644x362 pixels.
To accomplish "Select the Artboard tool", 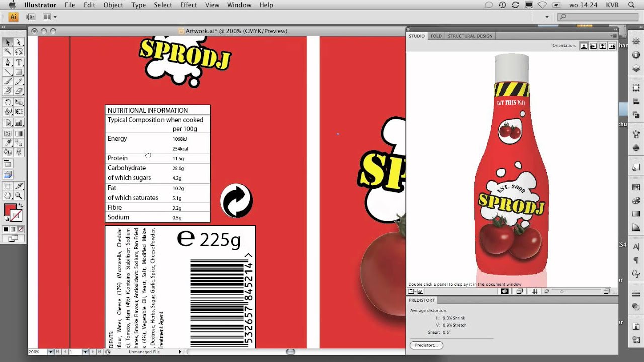I will [8, 186].
